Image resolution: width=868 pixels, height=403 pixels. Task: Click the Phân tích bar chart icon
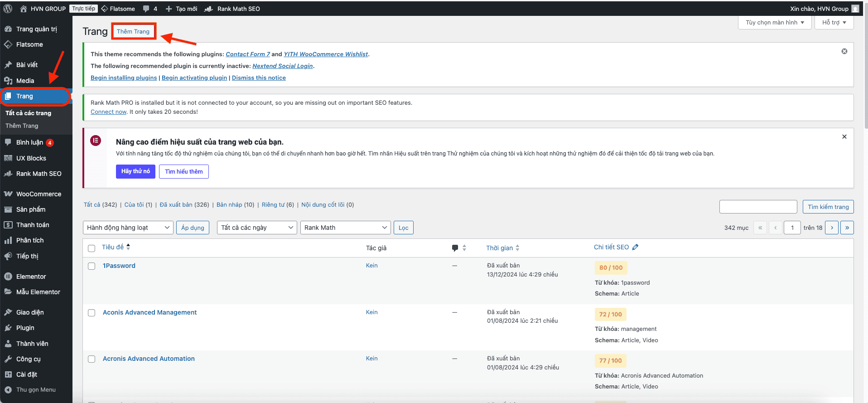[x=8, y=240]
